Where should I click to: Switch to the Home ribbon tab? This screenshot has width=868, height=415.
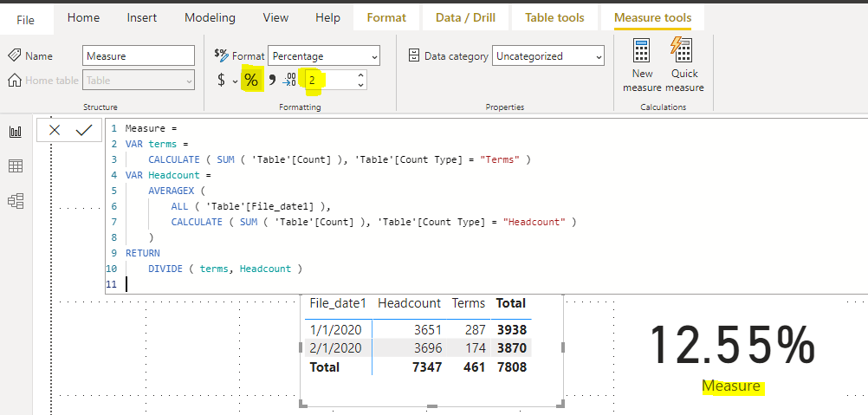tap(83, 17)
